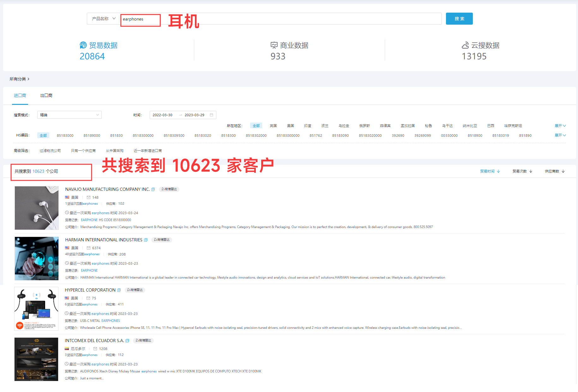The image size is (578, 392).
Task: Select all regions filter tag
Action: 256,126
